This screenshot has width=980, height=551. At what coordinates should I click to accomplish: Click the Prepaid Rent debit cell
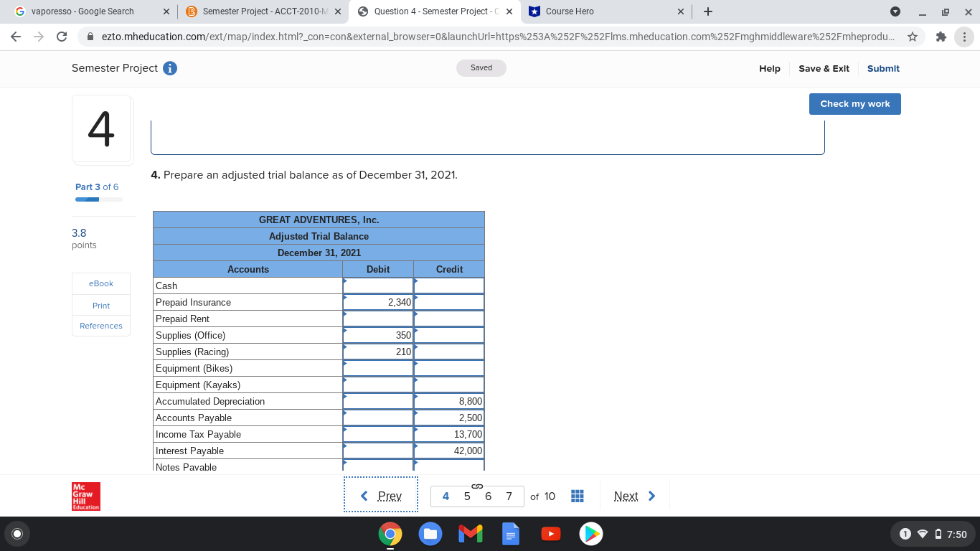378,319
